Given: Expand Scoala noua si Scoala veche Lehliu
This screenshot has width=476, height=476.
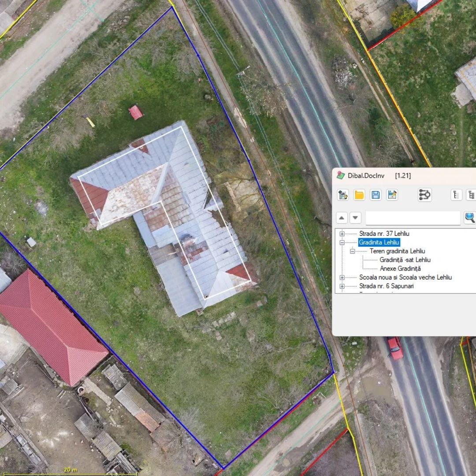Looking at the screenshot, I should pyautogui.click(x=342, y=277).
